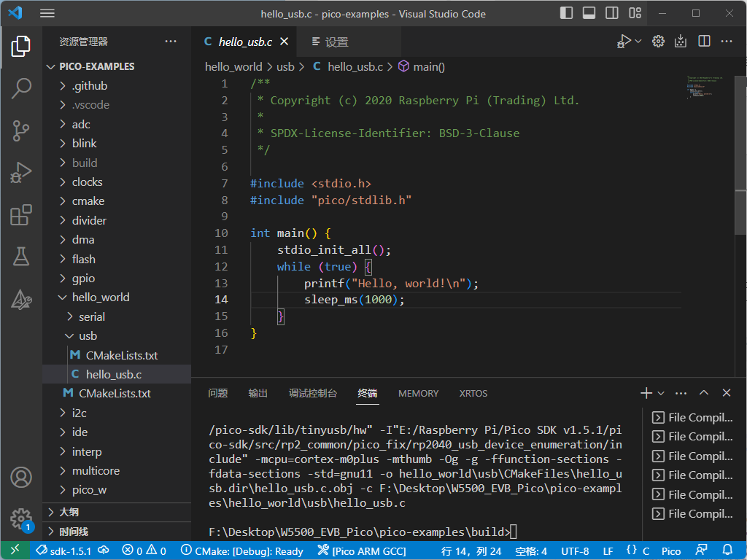Open the Extensions view
The height and width of the screenshot is (560, 747).
tap(21, 215)
